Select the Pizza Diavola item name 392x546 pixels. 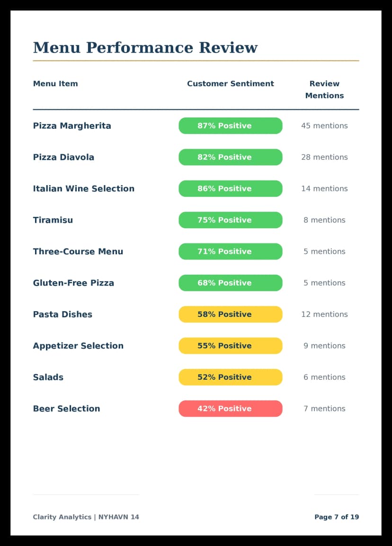[63, 157]
